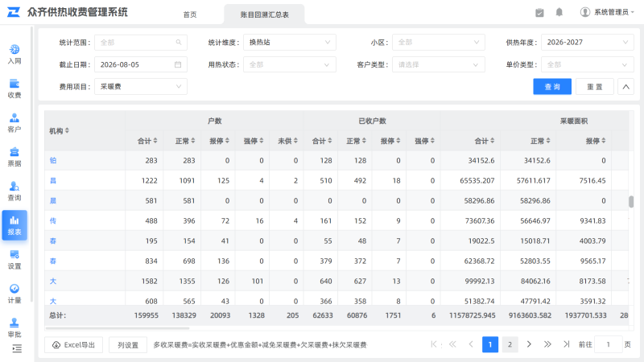
Task: Sort 户数 正常 column
Action: pos(193,141)
